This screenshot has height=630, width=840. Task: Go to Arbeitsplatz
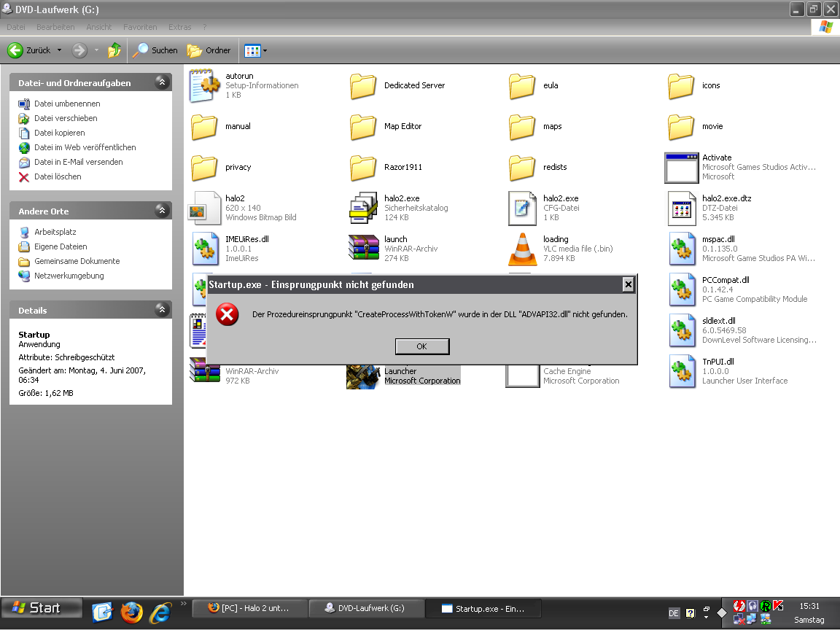55,232
